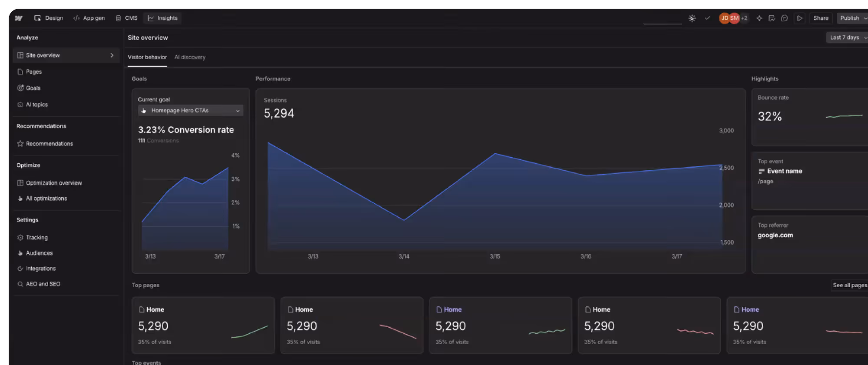
Task: Expand the Site overview chevron arrow
Action: [112, 55]
